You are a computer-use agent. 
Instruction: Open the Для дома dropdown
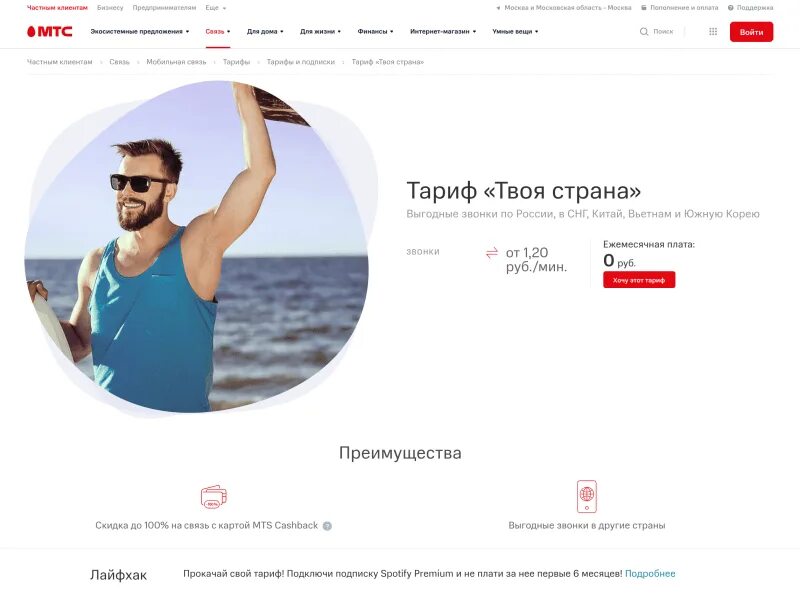(x=265, y=32)
